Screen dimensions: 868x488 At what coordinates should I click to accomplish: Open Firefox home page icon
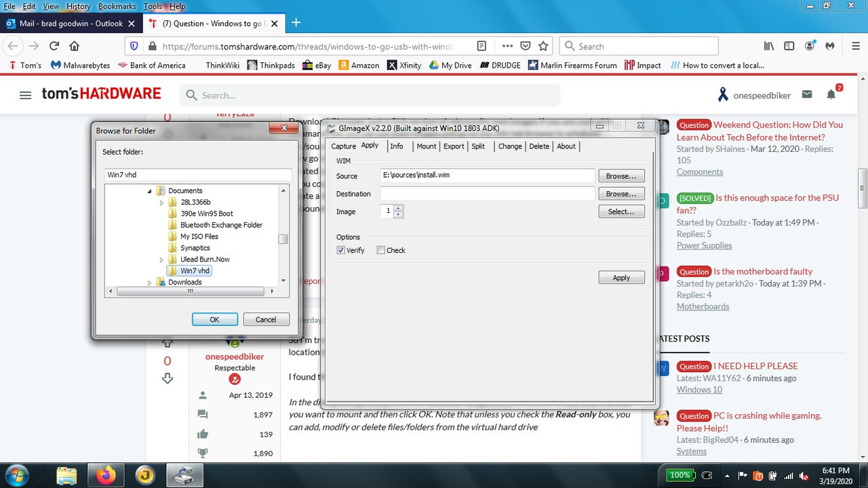click(75, 46)
